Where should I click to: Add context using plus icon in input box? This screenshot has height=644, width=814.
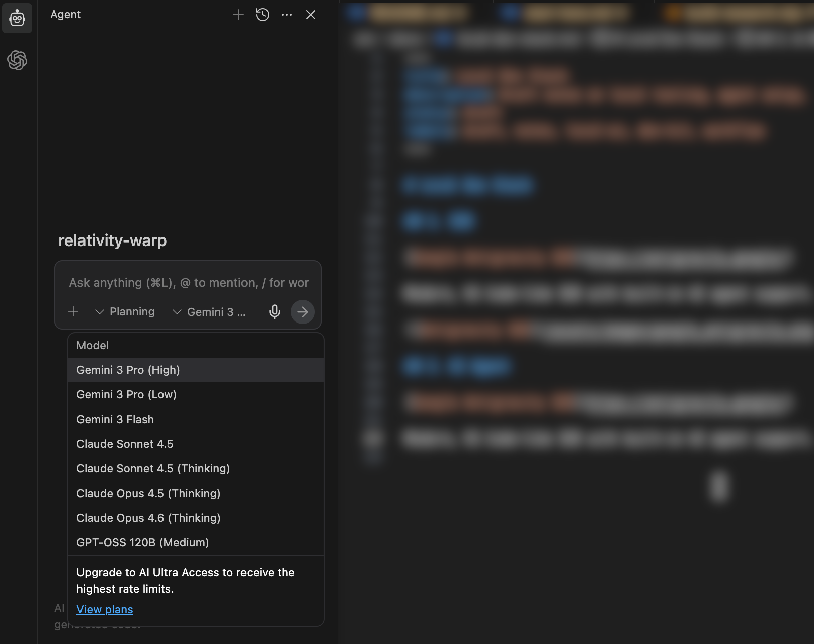[x=73, y=312]
